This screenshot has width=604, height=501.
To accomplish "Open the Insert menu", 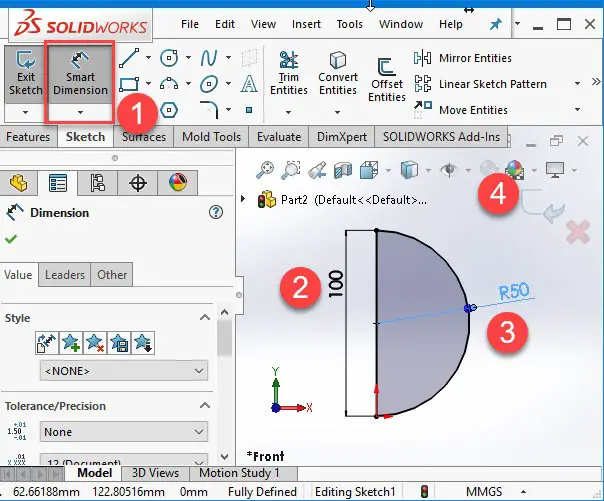I will tap(306, 24).
